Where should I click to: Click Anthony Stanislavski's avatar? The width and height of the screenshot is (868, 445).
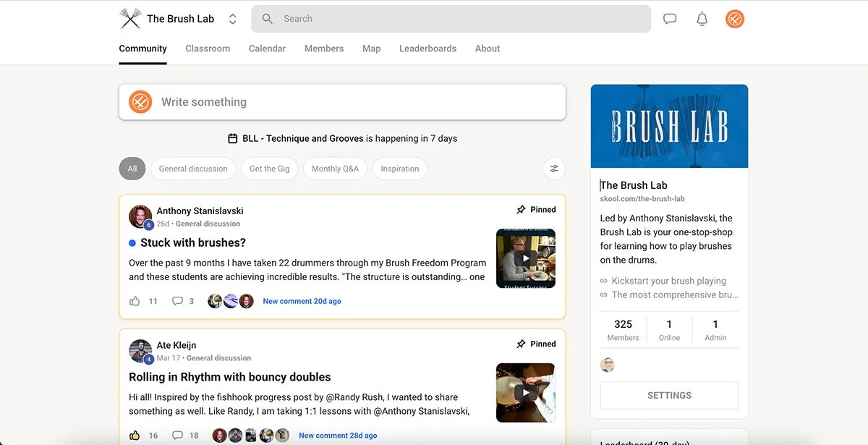[140, 216]
